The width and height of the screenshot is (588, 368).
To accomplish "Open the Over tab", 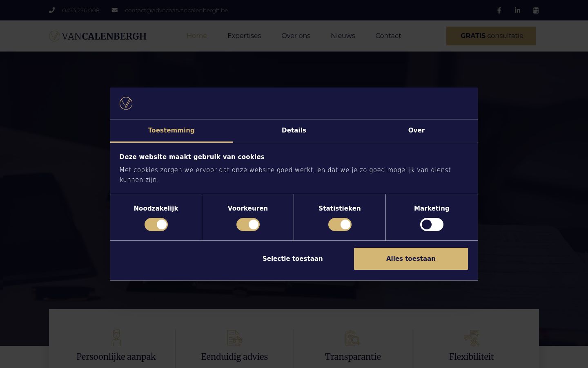I will click(416, 130).
